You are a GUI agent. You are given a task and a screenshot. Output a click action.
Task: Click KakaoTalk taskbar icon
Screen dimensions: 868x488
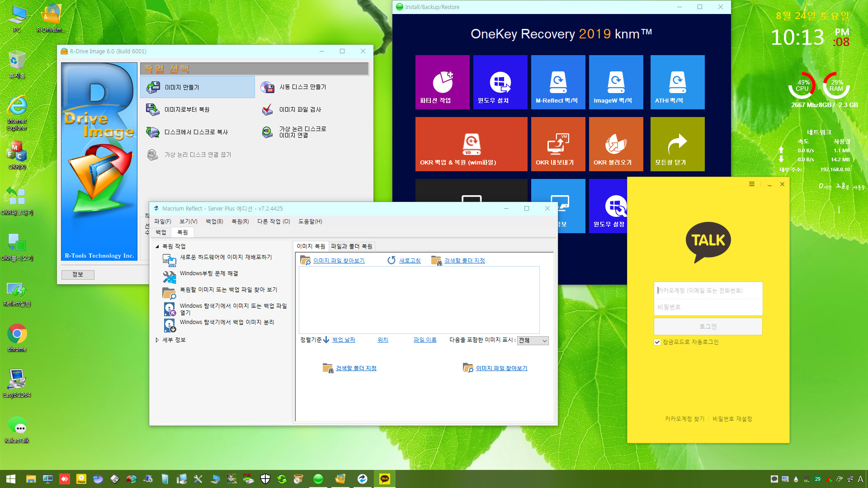[385, 479]
